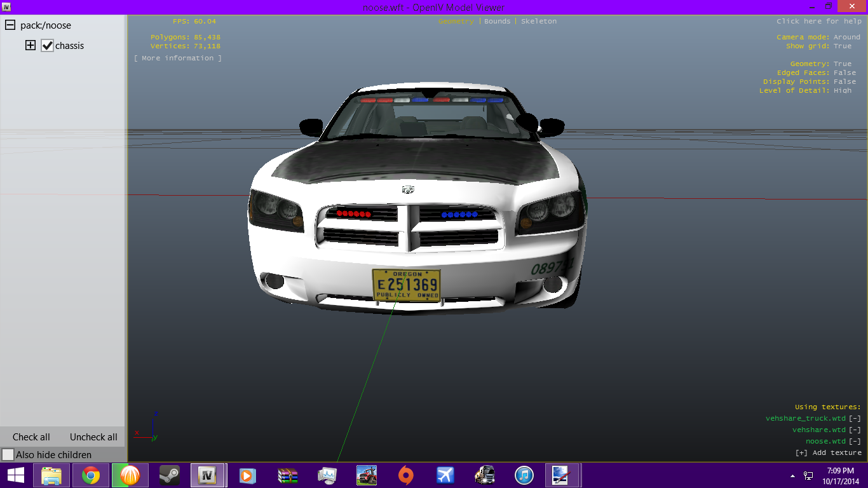
Task: Launch Steam from the taskbar
Action: point(168,475)
